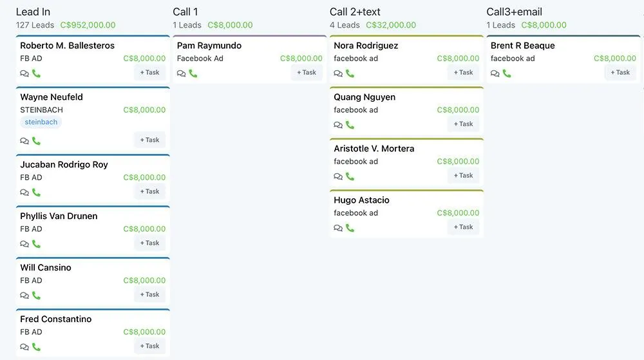Viewport: 644px width, 360px height.
Task: Call Phyllis Van Drunen via phone icon
Action: [36, 244]
